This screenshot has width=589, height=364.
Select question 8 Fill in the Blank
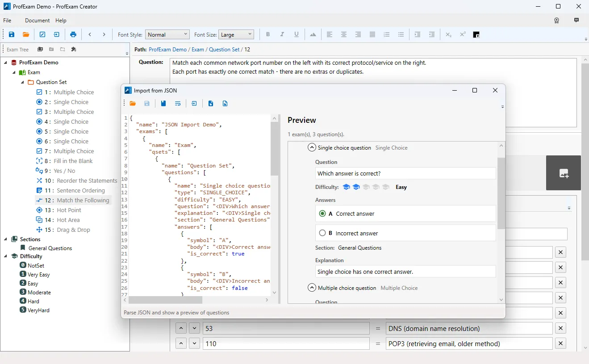[x=65, y=161]
